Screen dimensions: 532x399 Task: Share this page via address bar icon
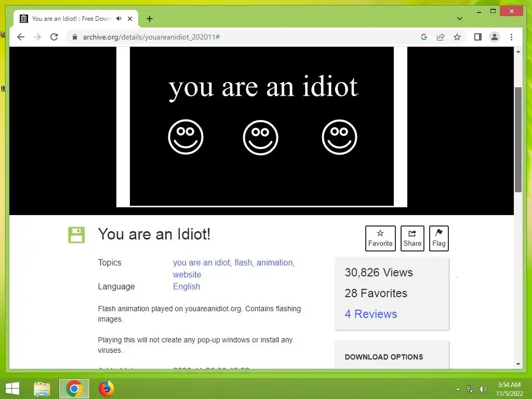441,37
